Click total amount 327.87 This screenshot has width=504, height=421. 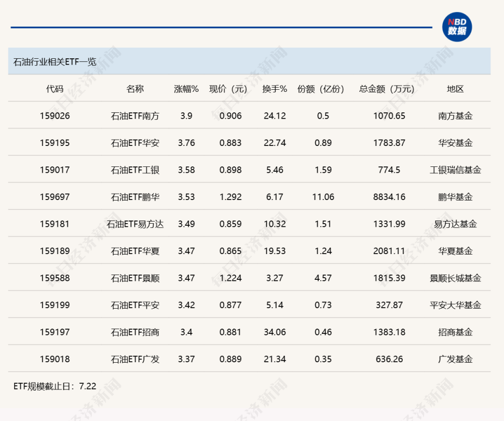(x=389, y=304)
